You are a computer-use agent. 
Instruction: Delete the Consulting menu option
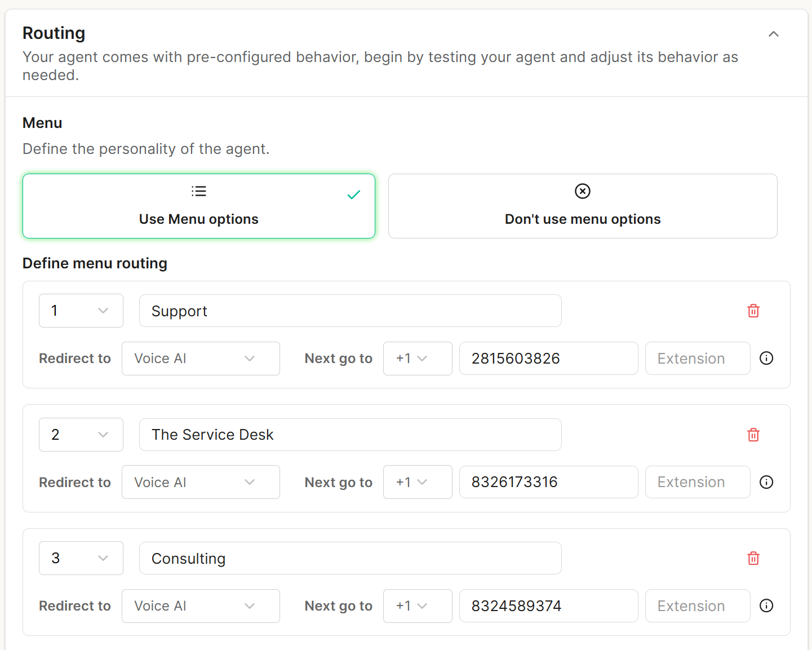tap(753, 558)
